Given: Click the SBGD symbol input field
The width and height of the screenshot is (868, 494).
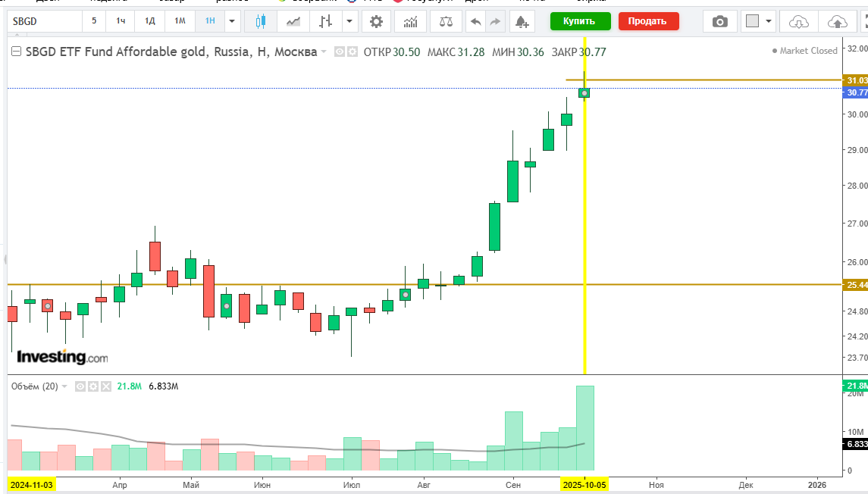Looking at the screenshot, I should point(45,21).
